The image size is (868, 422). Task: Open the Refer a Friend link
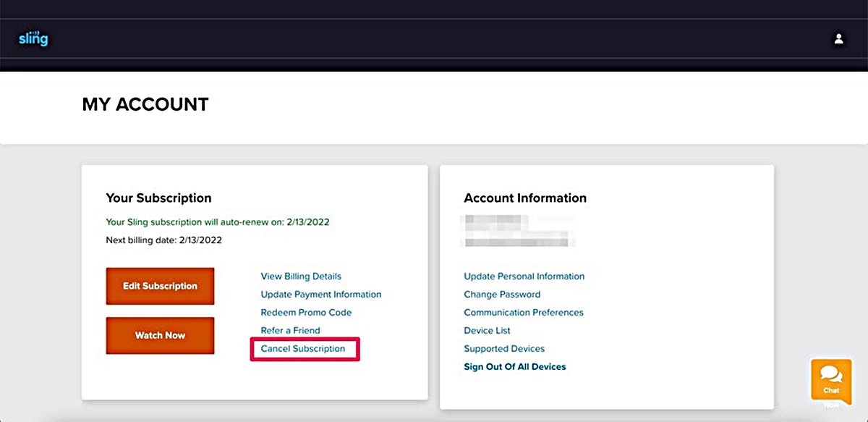coord(290,331)
